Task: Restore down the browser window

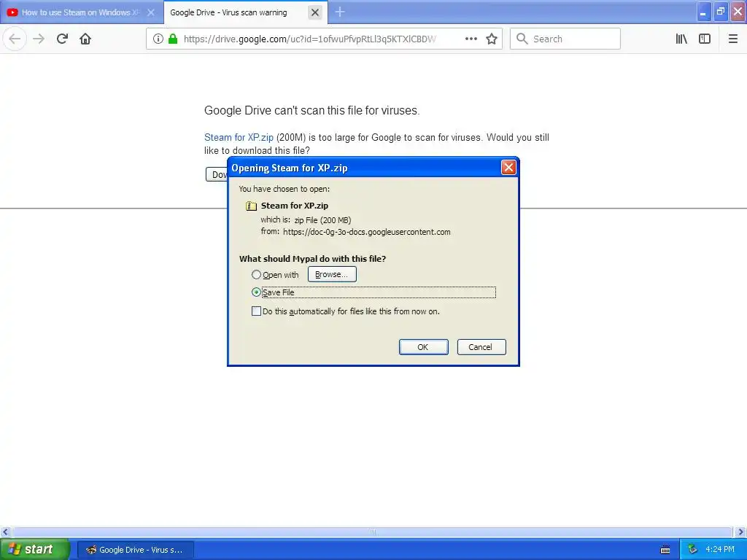Action: pos(721,12)
